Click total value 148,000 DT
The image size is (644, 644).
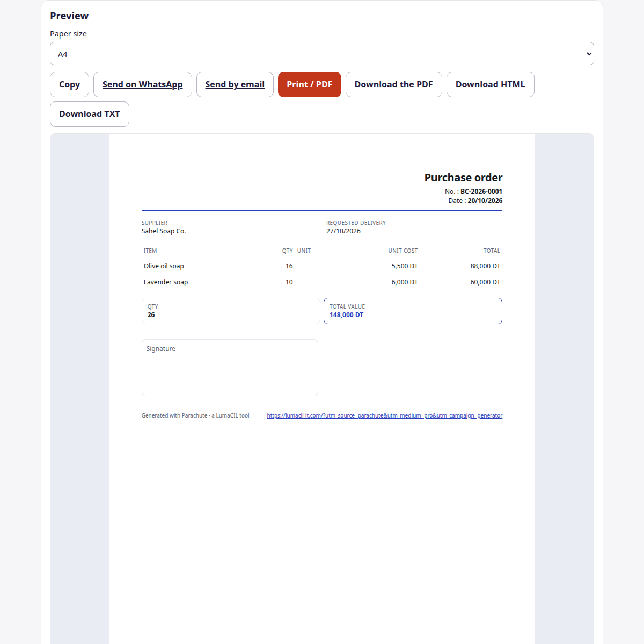coord(347,315)
